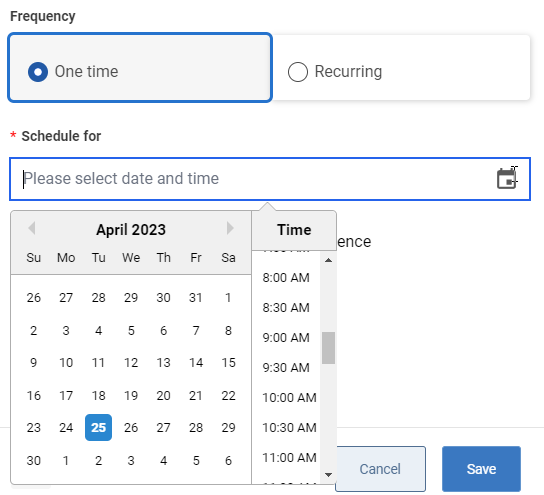Screen dimensions: 544x495
Task: Select April 21 in calendar
Action: point(196,395)
